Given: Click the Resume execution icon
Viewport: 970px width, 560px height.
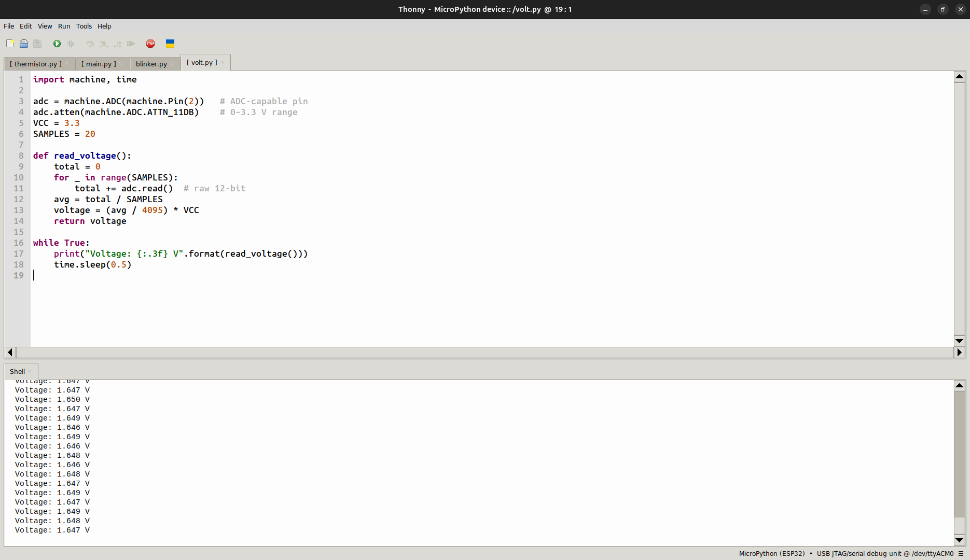Looking at the screenshot, I should click(x=131, y=44).
